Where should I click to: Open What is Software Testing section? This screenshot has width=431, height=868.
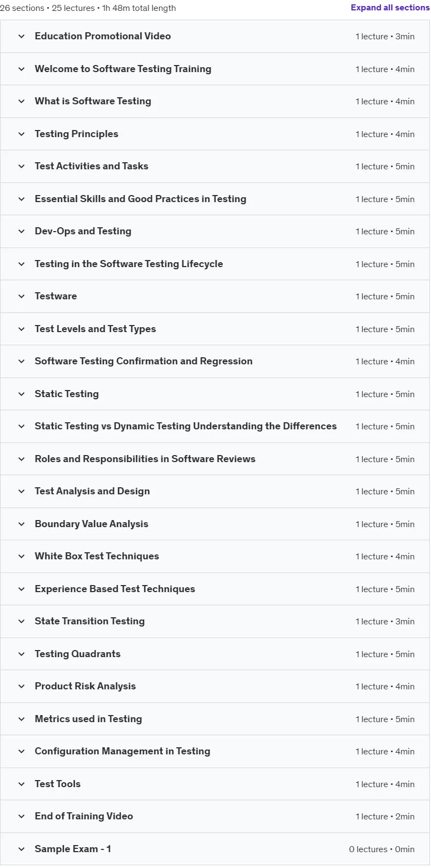[x=215, y=102]
